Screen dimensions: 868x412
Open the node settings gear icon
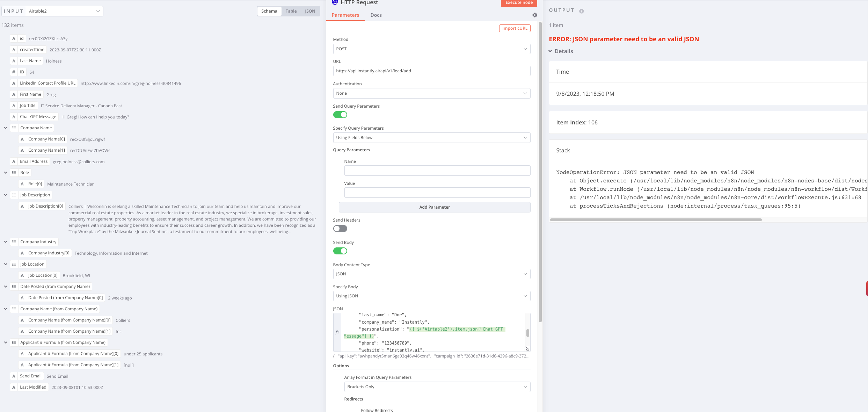[534, 15]
